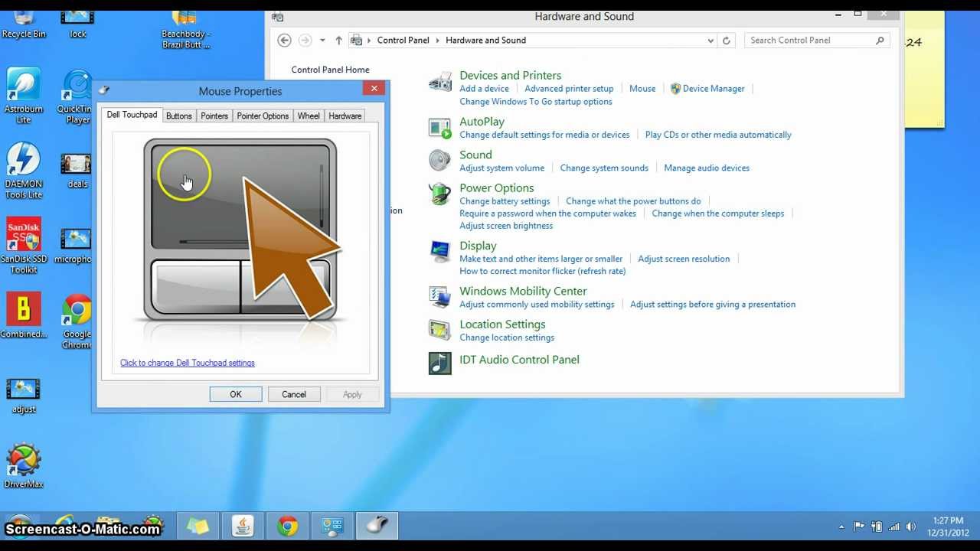The image size is (980, 551).
Task: Switch to the Wheel tab
Action: [x=309, y=116]
